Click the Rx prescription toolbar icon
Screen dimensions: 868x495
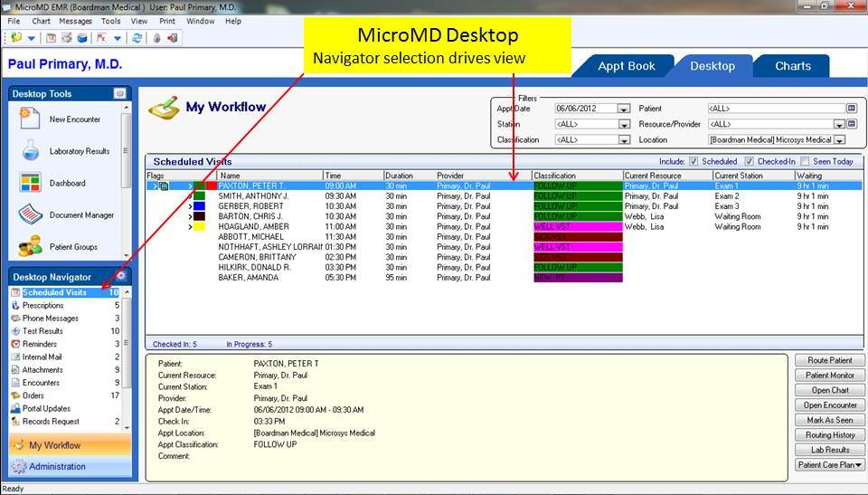tap(101, 38)
